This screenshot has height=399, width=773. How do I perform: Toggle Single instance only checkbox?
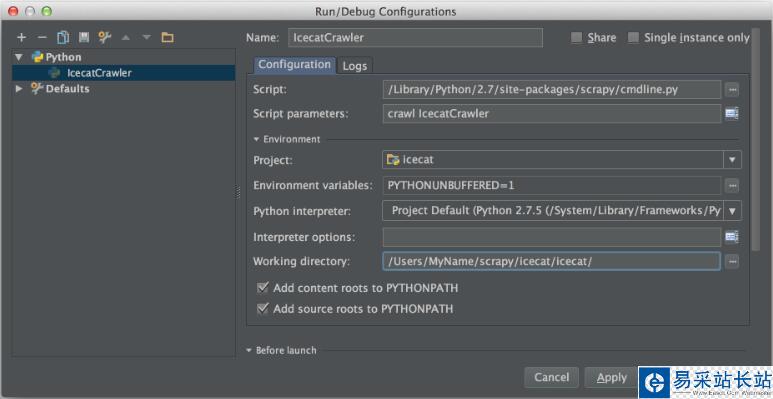pos(633,38)
